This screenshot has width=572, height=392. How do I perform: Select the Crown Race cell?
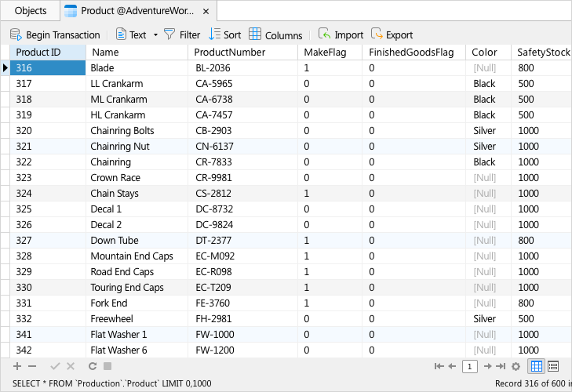(137, 178)
